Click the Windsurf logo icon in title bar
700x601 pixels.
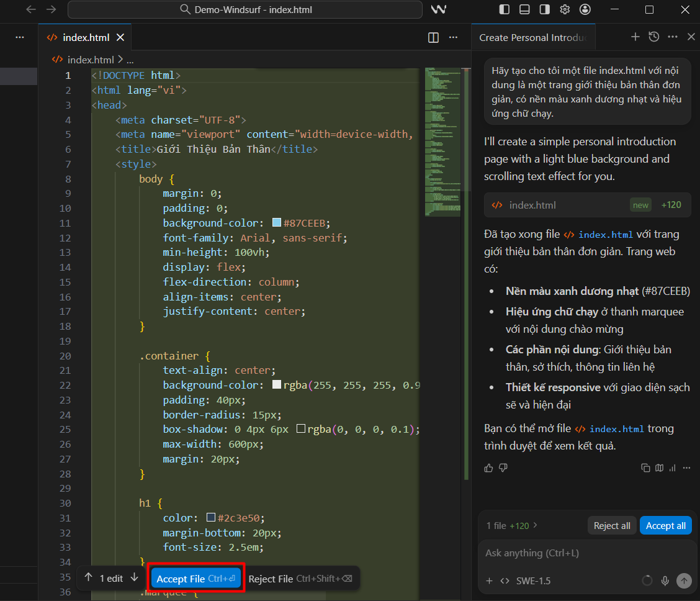pyautogui.click(x=439, y=9)
